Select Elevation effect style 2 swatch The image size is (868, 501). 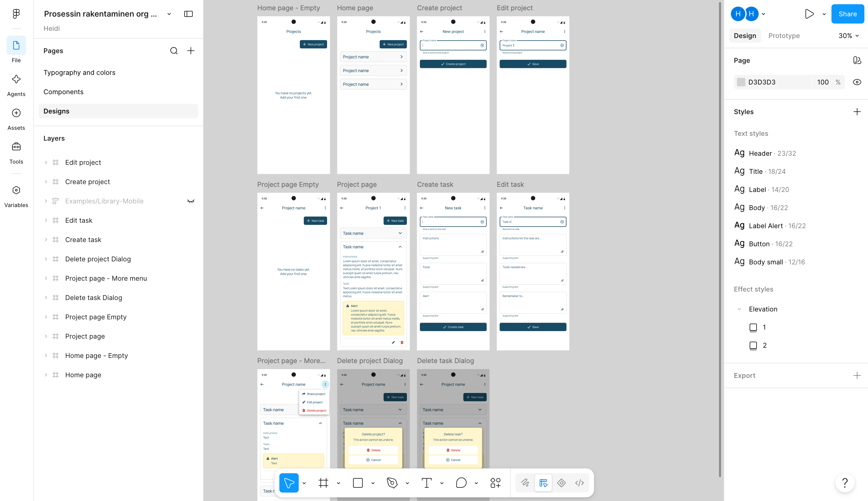tap(753, 346)
